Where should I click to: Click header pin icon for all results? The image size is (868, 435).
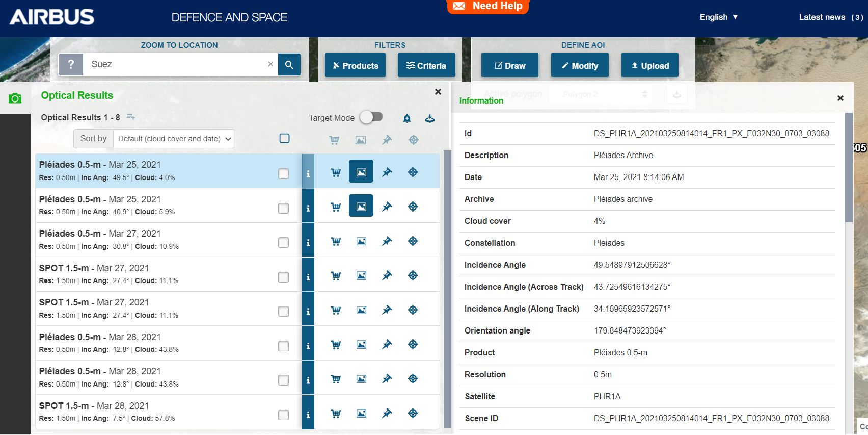[387, 140]
